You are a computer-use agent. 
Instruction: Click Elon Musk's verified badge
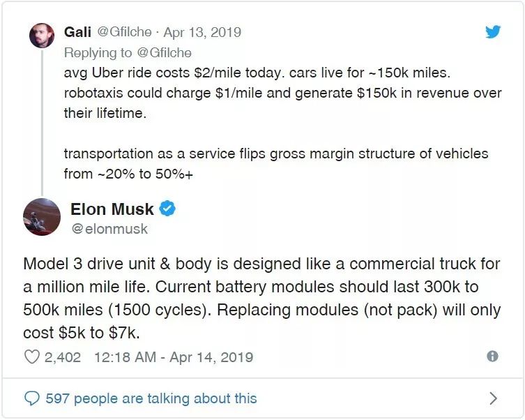tap(167, 209)
